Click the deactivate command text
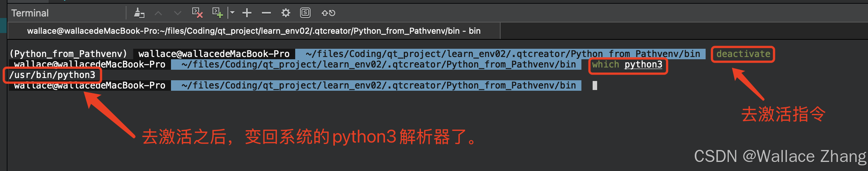868x171 pixels. [x=743, y=54]
